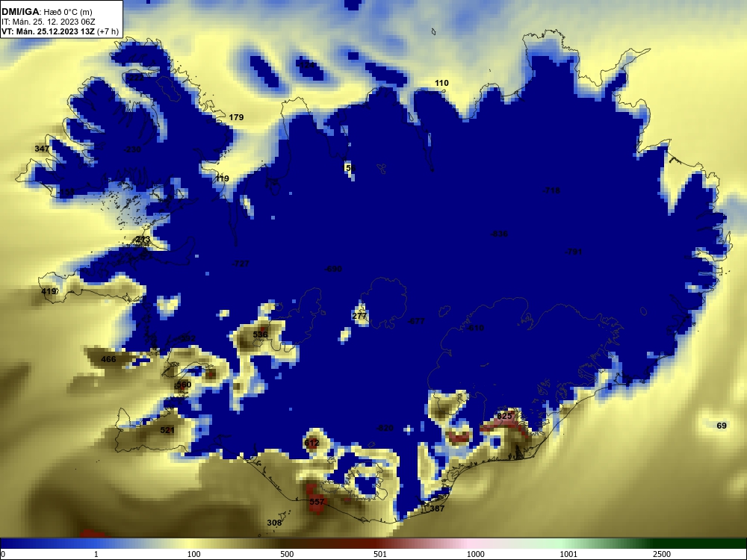Click the legend label 501
Viewport: 747px width, 560px height.
380,554
